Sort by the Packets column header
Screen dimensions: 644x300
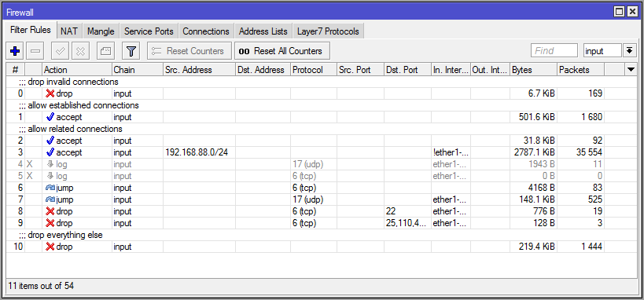click(x=580, y=70)
